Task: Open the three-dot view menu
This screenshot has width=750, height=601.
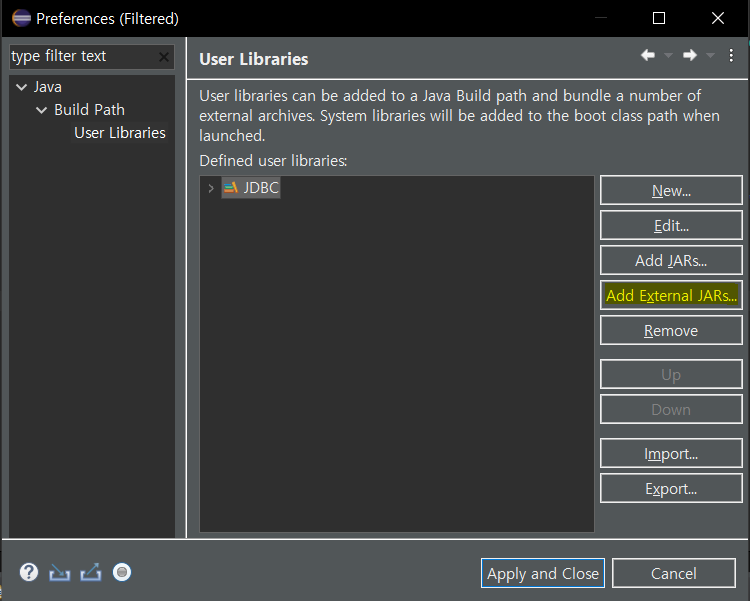Action: pos(731,56)
